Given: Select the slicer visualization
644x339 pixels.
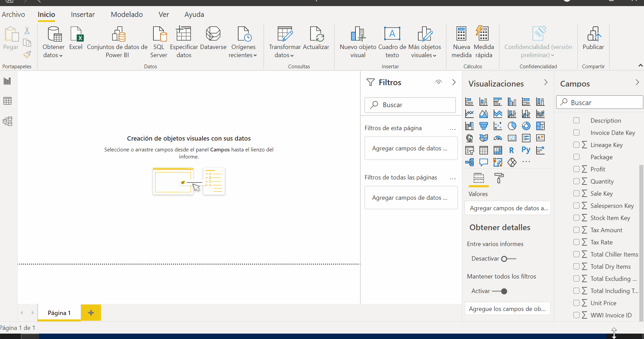Looking at the screenshot, I should click(x=470, y=150).
